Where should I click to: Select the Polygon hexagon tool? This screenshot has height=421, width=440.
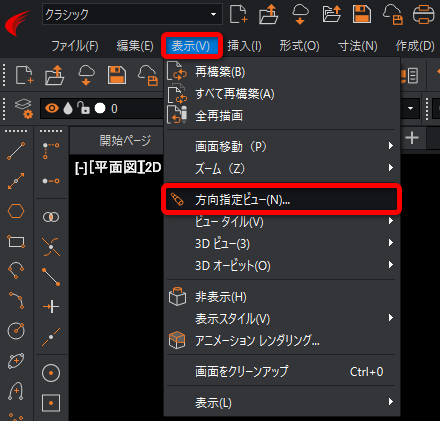pos(16,211)
